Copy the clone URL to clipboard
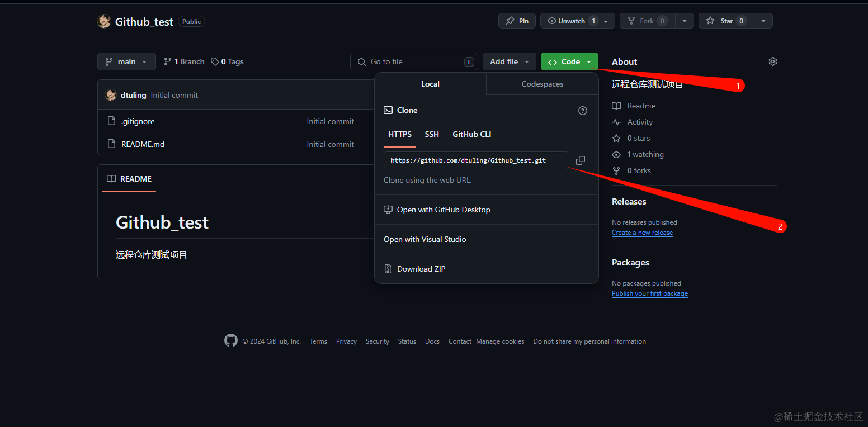Viewport: 868px width, 427px height. click(x=581, y=160)
